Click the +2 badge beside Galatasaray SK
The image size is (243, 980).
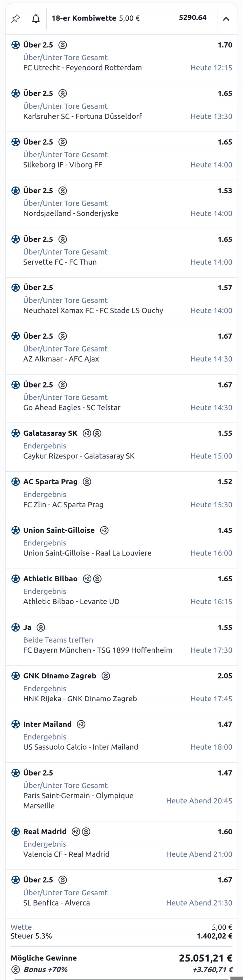[x=87, y=433]
